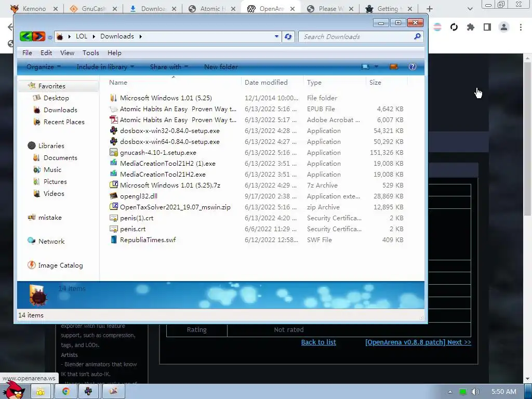532x399 pixels.
Task: Open Music library in sidebar
Action: click(x=52, y=170)
